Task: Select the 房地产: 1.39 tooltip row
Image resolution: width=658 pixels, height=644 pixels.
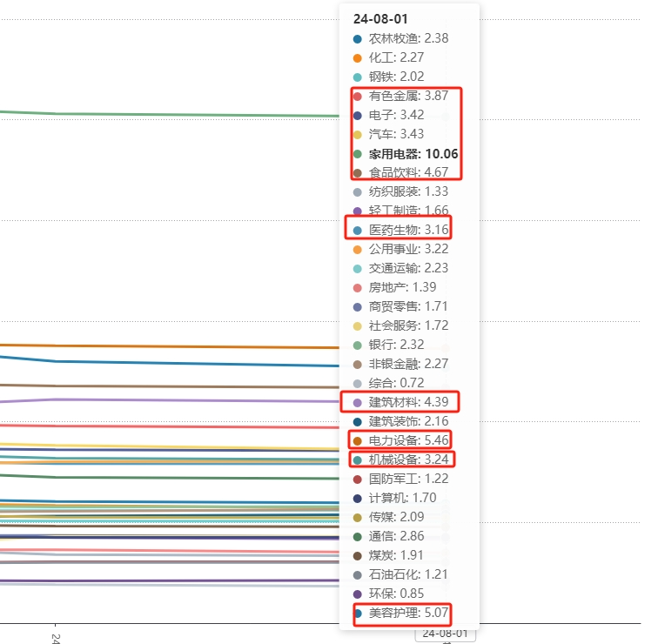Action: coord(394,287)
